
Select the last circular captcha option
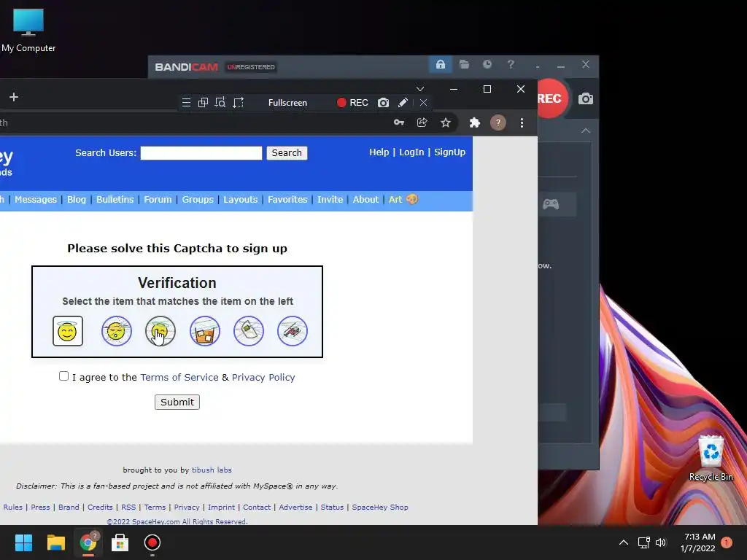pos(292,331)
